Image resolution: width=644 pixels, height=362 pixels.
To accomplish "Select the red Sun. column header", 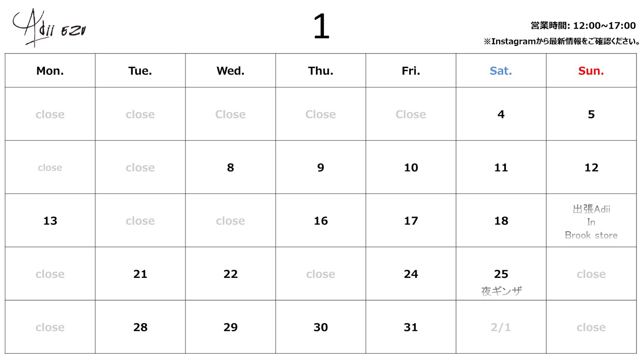I will [x=591, y=71].
